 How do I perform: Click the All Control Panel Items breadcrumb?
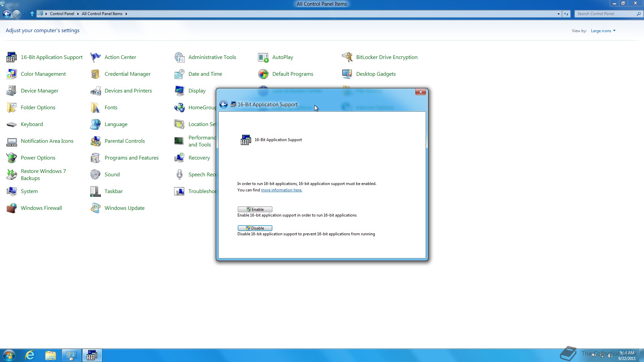pyautogui.click(x=102, y=14)
